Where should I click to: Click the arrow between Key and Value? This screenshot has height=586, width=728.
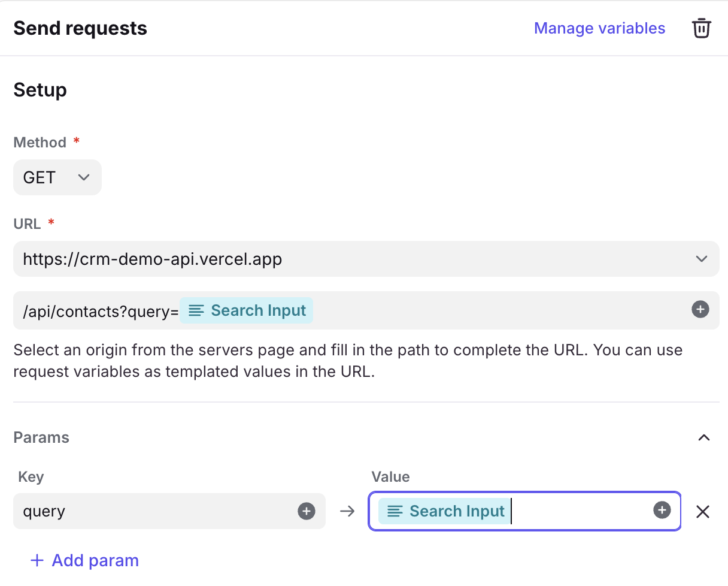[347, 512]
